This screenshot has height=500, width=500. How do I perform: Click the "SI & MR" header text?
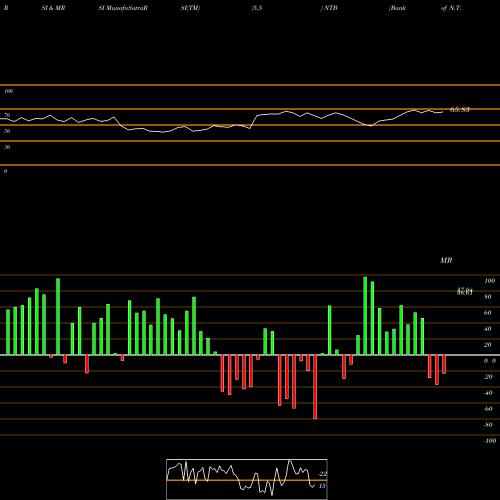pos(53,8)
